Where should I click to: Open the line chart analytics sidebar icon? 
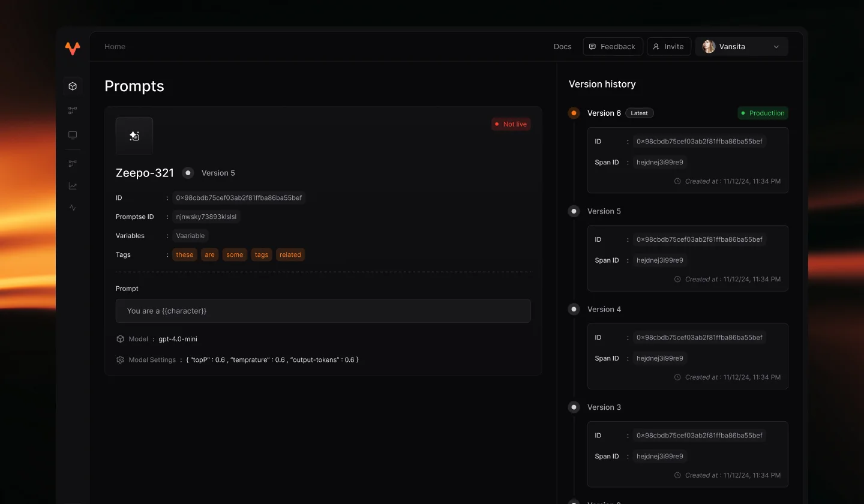coord(73,186)
